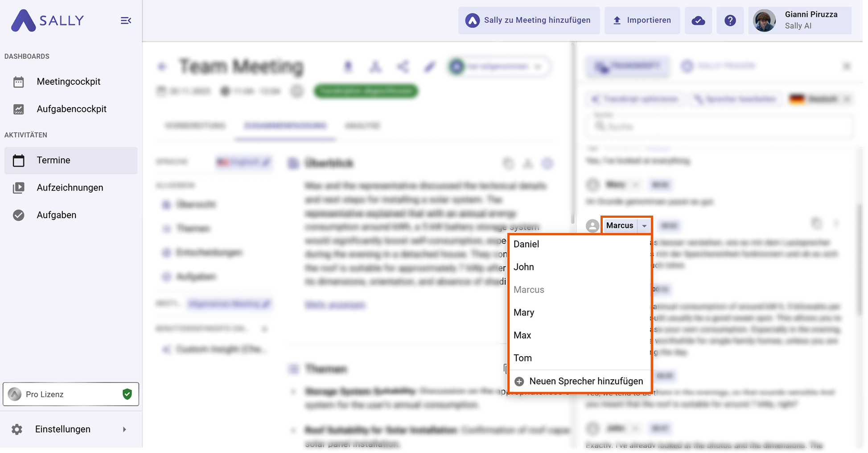This screenshot has height=453, width=868.
Task: Open Aufgabencockpit dashboard
Action: pyautogui.click(x=71, y=109)
